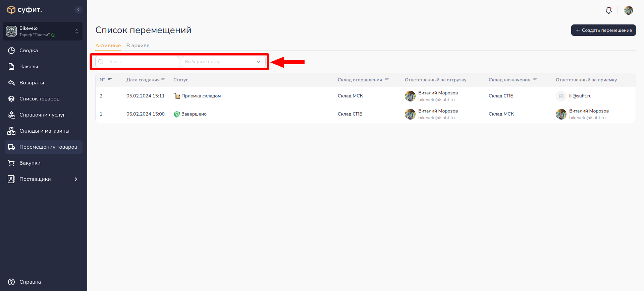Image resolution: width=644 pixels, height=291 pixels.
Task: Switch to the Активные tab
Action: (108, 46)
